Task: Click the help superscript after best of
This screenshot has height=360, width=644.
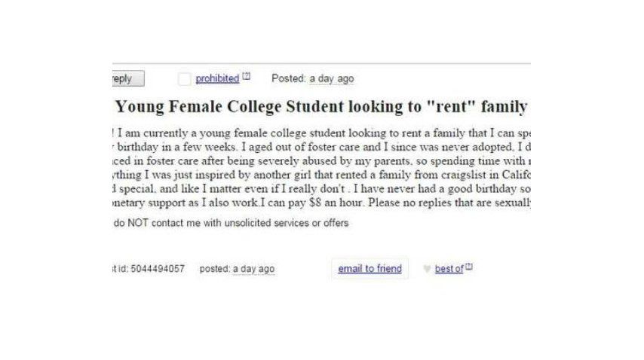Action: point(468,267)
